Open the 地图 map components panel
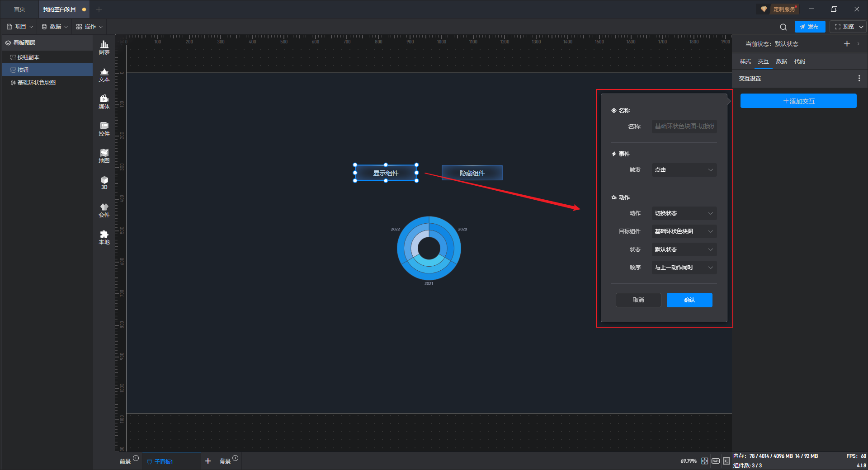868x470 pixels. click(104, 156)
